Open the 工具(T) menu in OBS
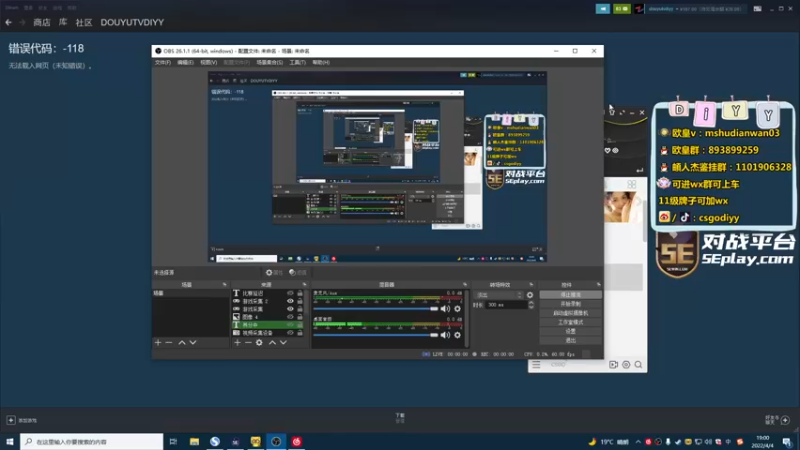Image resolution: width=800 pixels, height=450 pixels. [x=297, y=62]
